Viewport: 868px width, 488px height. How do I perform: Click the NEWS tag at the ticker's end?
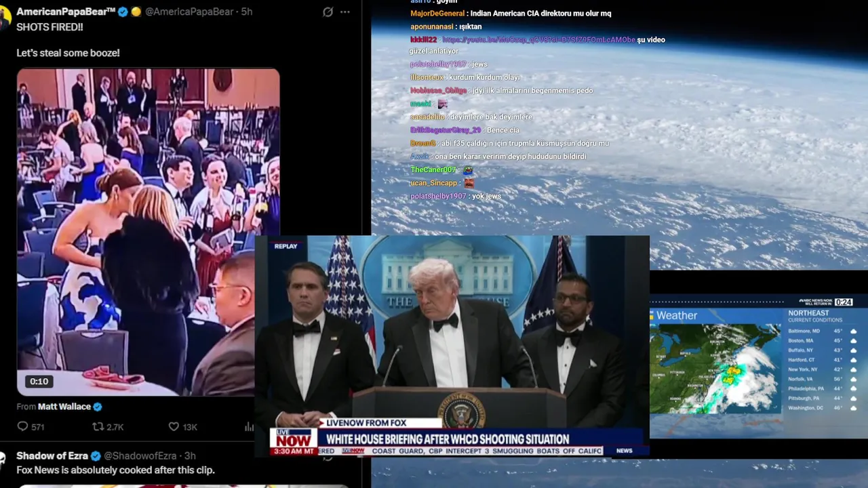coord(624,451)
